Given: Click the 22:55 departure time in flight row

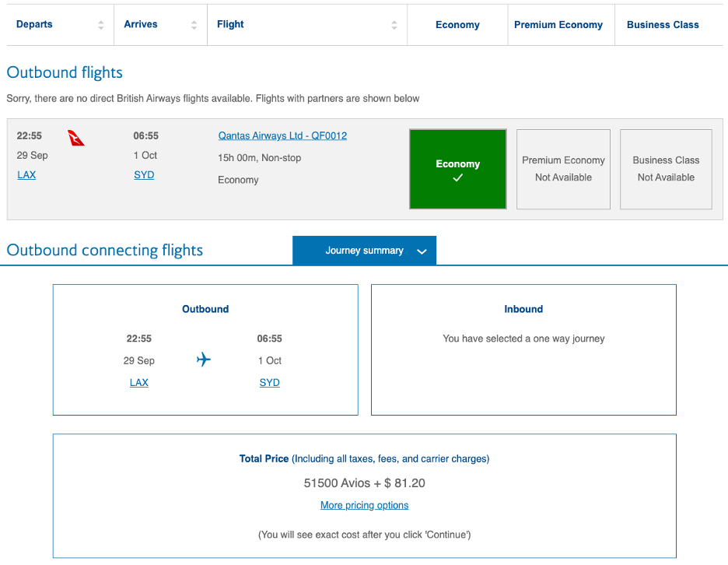Looking at the screenshot, I should point(30,135).
